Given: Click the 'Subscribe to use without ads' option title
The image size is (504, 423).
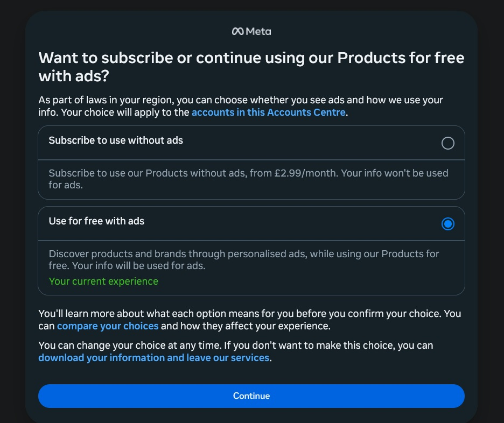Looking at the screenshot, I should pyautogui.click(x=116, y=140).
